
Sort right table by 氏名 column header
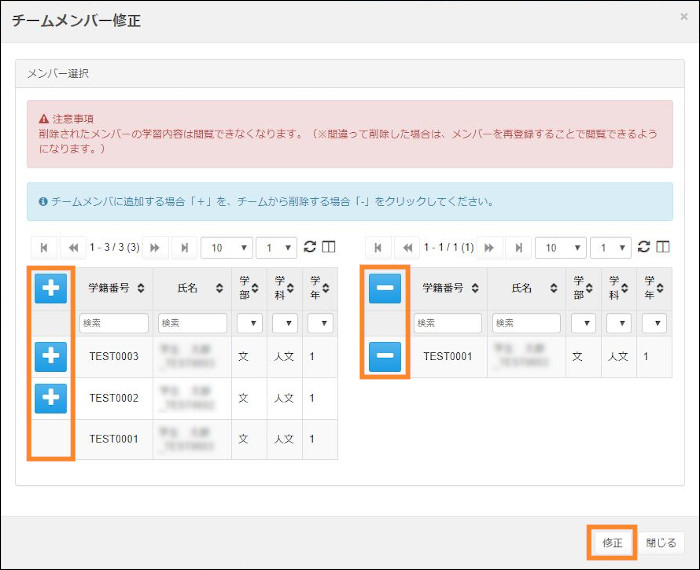tap(529, 288)
